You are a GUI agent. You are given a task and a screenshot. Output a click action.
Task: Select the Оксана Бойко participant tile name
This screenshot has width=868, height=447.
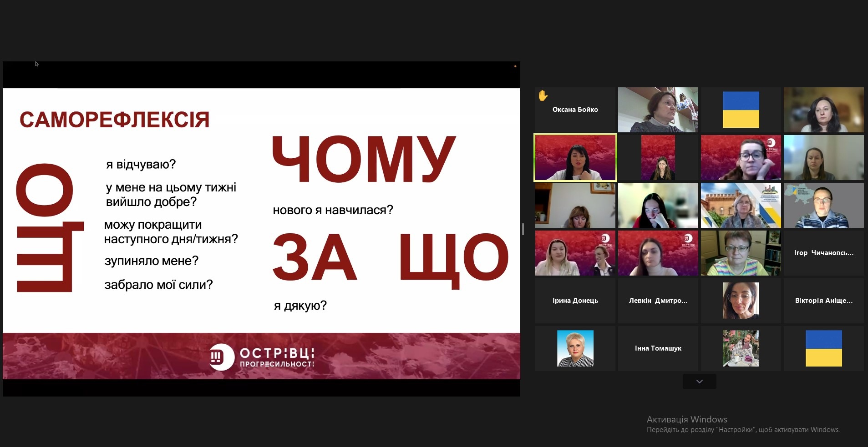pos(575,110)
